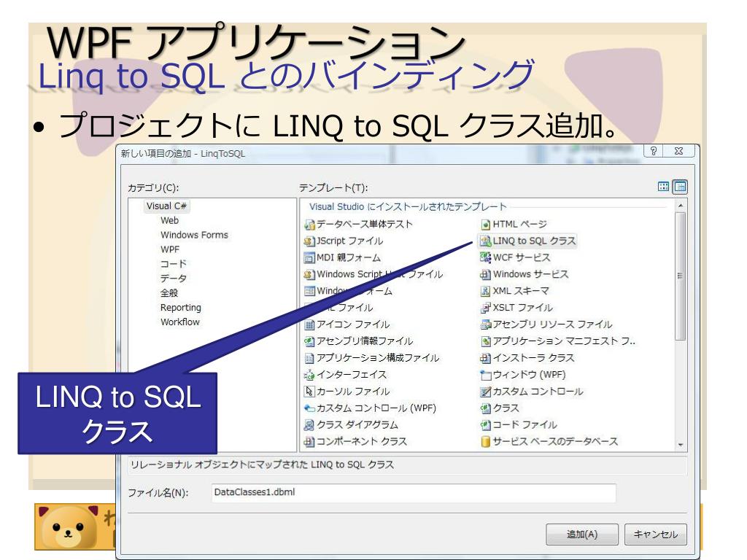
Task: Open the データ category
Action: [x=174, y=278]
